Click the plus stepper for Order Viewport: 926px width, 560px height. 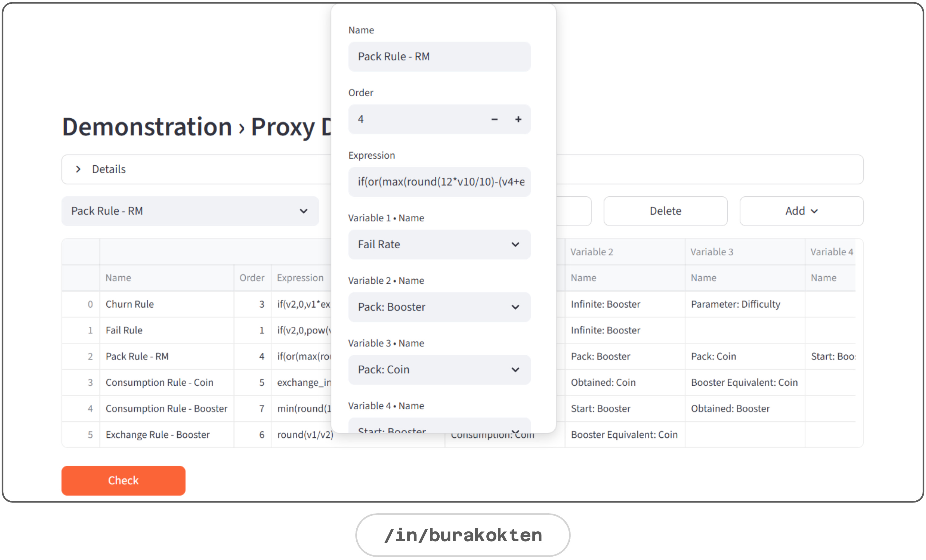click(x=518, y=120)
